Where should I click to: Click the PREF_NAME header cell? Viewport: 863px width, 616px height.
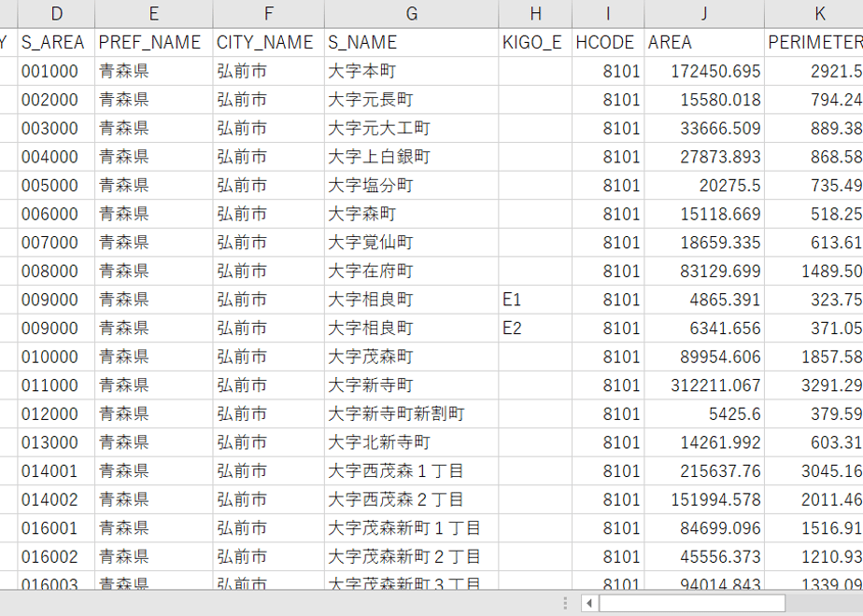153,42
